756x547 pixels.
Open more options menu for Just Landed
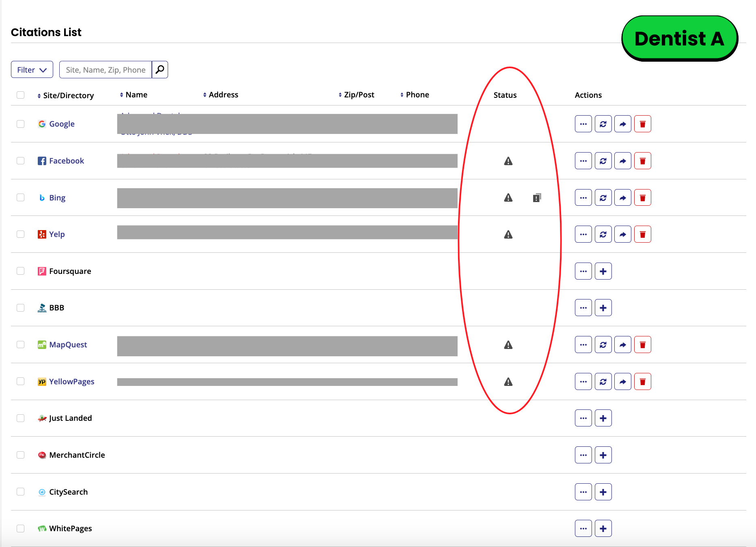(x=583, y=418)
